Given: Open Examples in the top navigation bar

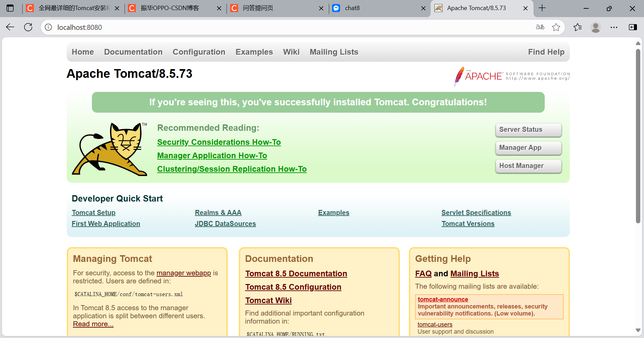Looking at the screenshot, I should click(254, 52).
